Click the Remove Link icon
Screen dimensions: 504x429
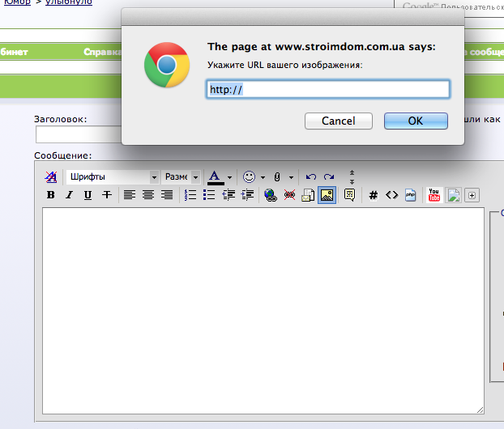[289, 195]
